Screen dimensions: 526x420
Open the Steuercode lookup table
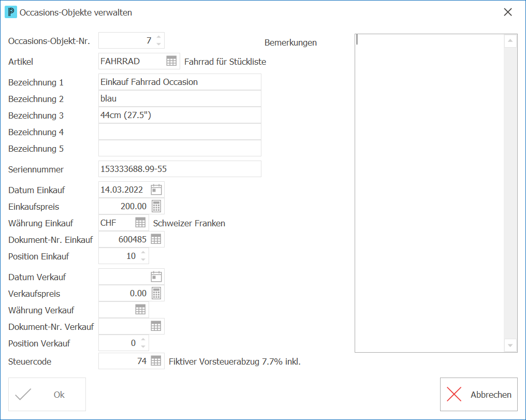(156, 361)
